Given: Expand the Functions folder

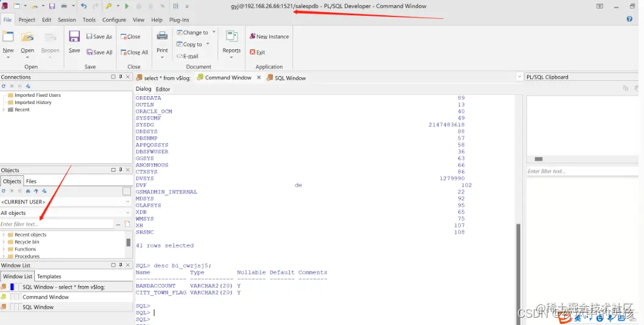Looking at the screenshot, I should [x=4, y=249].
